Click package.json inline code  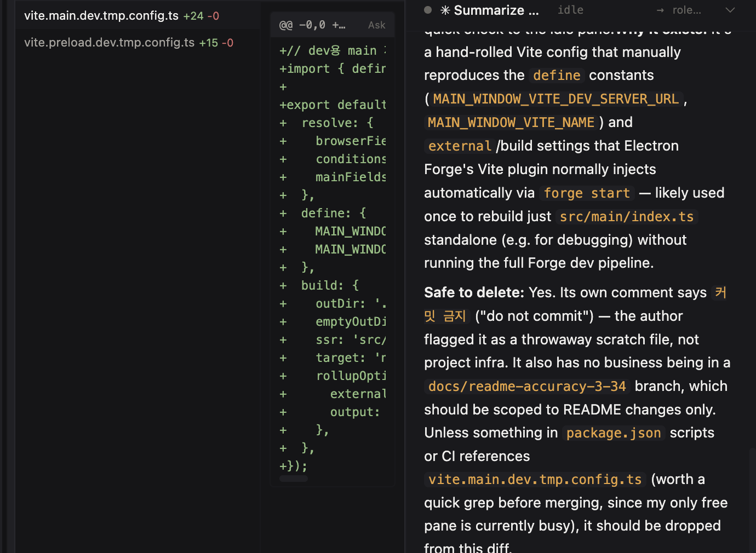614,433
